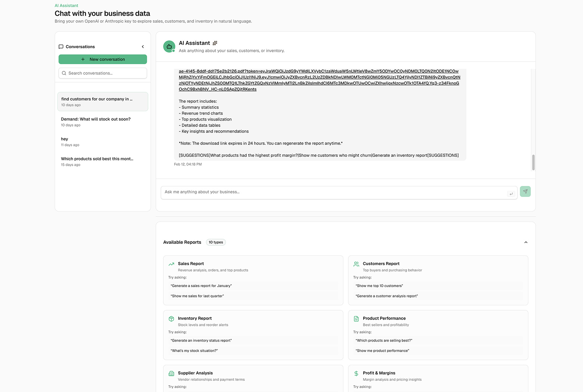
Task: Click the magnifier icon in conversation search
Action: [x=64, y=73]
